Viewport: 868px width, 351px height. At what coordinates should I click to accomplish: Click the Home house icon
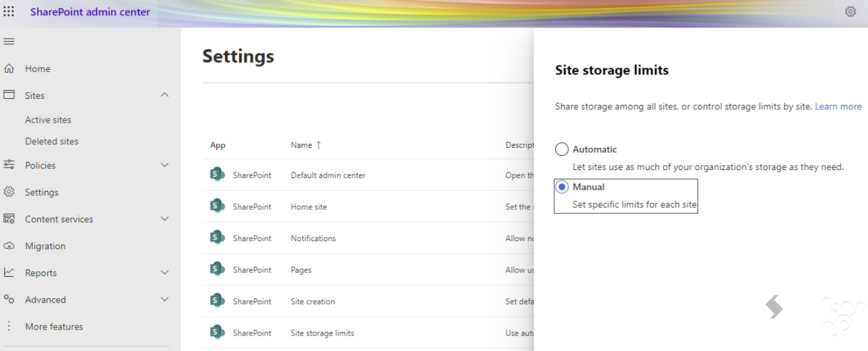click(9, 69)
